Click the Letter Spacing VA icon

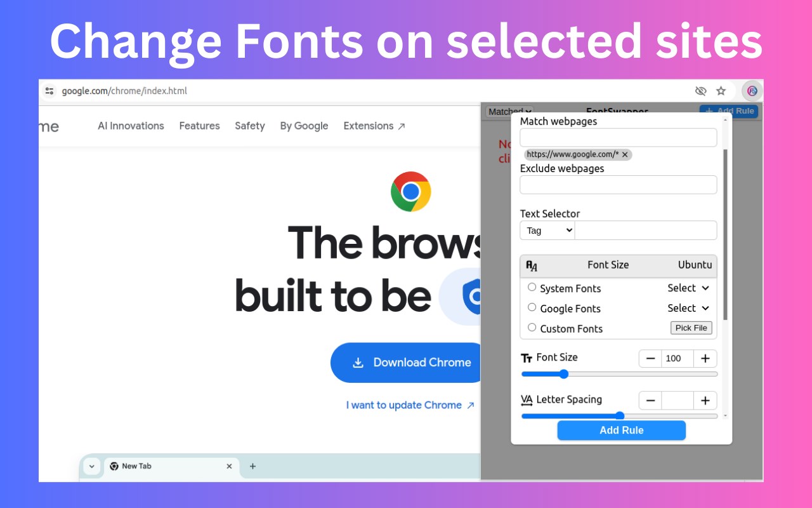tap(527, 400)
